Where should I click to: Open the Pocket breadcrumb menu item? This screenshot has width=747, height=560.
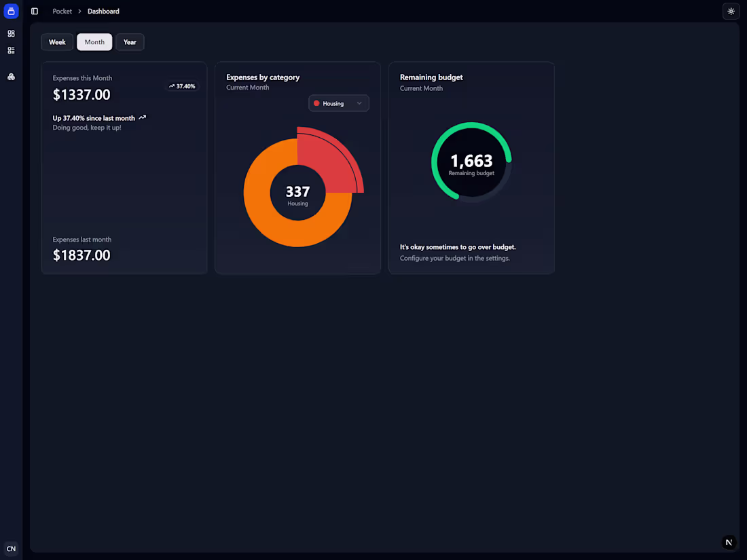tap(62, 11)
